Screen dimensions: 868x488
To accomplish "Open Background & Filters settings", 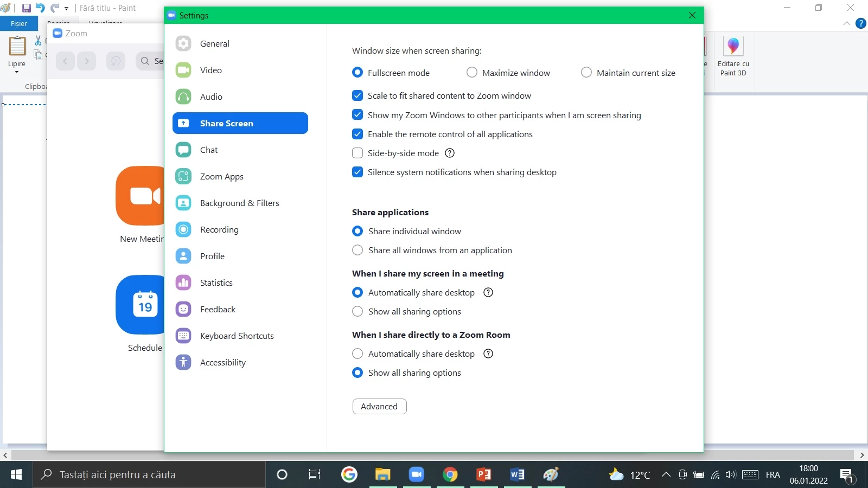I will pos(240,203).
